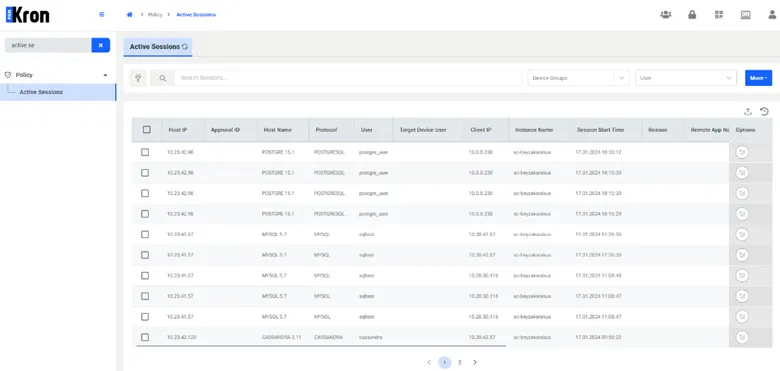Click the Search Sessions input field

click(x=348, y=78)
